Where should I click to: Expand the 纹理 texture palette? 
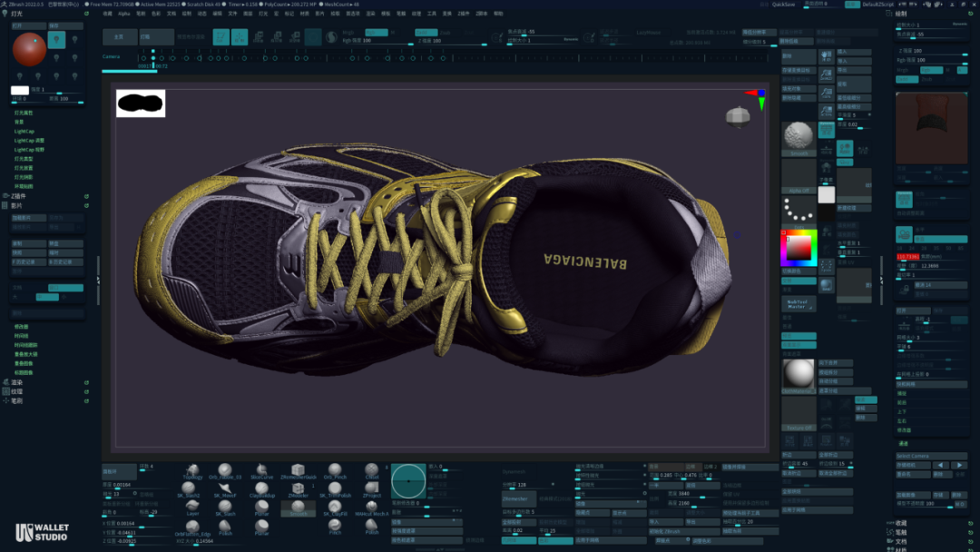[x=16, y=391]
